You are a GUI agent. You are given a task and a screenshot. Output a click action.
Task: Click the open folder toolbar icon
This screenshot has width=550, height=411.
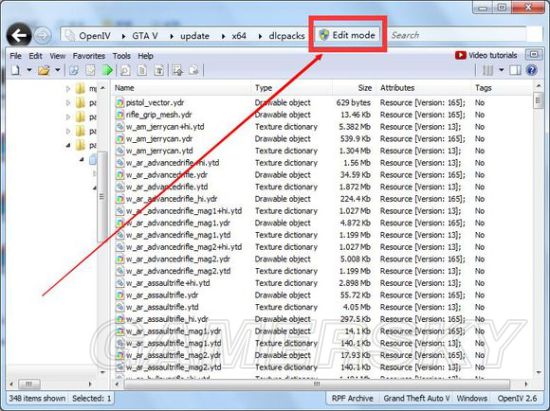[x=44, y=70]
